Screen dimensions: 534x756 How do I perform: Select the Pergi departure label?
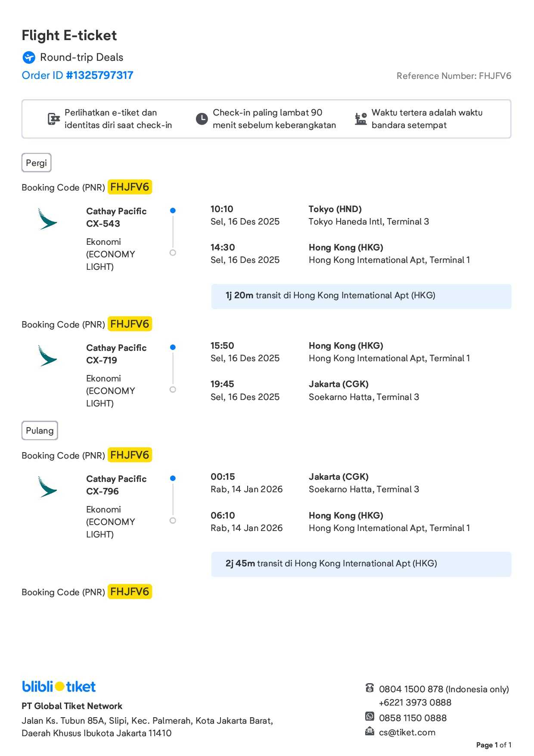click(36, 163)
